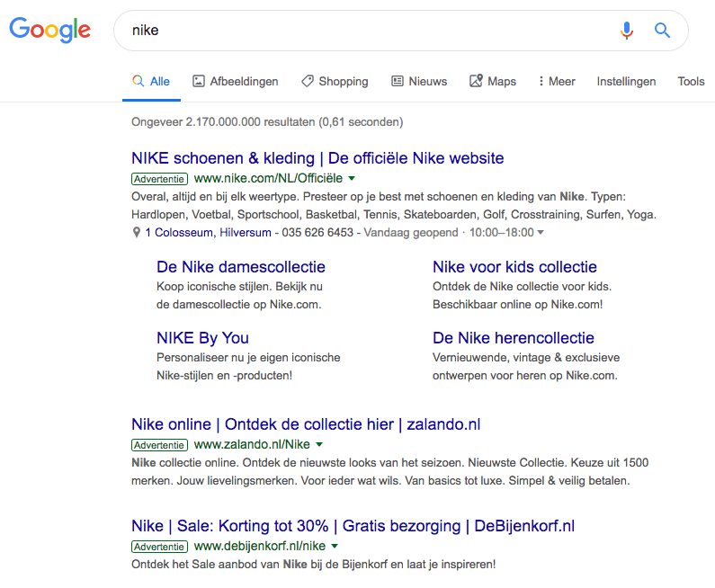Go to the Maps tab

tap(493, 81)
